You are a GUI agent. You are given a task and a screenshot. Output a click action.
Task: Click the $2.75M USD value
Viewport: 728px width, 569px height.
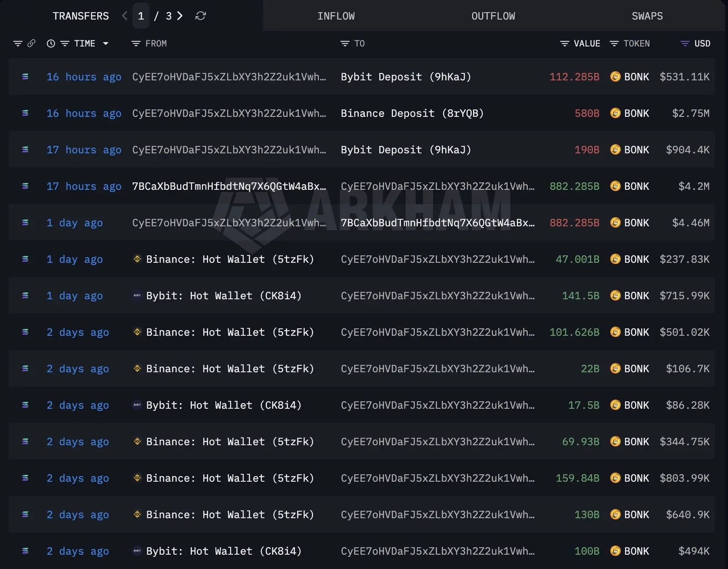pyautogui.click(x=691, y=113)
